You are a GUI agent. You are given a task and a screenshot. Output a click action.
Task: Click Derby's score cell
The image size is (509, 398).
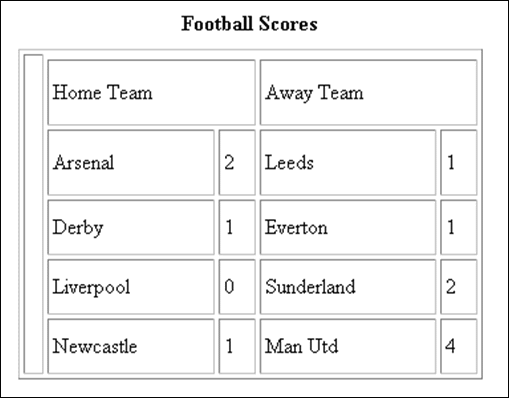coord(237,227)
